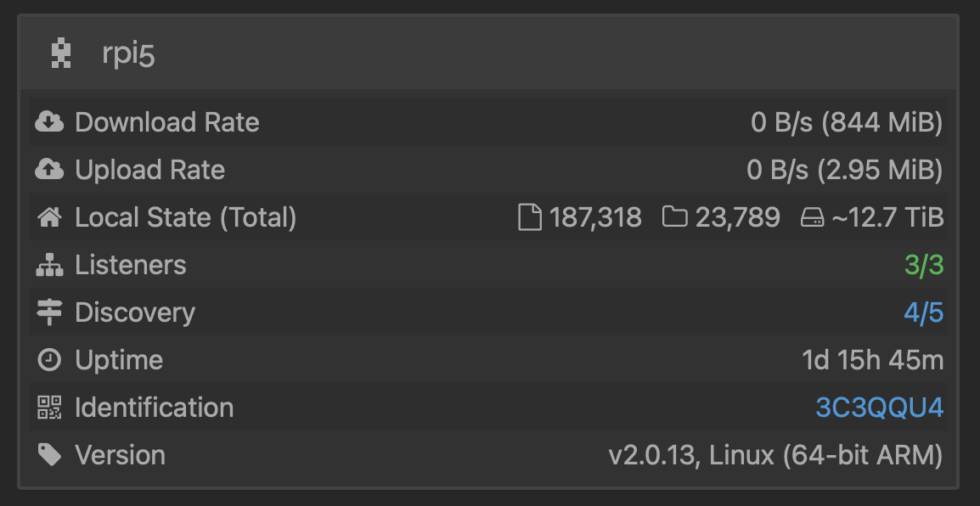Click the rpi5 device identicon

tap(59, 54)
